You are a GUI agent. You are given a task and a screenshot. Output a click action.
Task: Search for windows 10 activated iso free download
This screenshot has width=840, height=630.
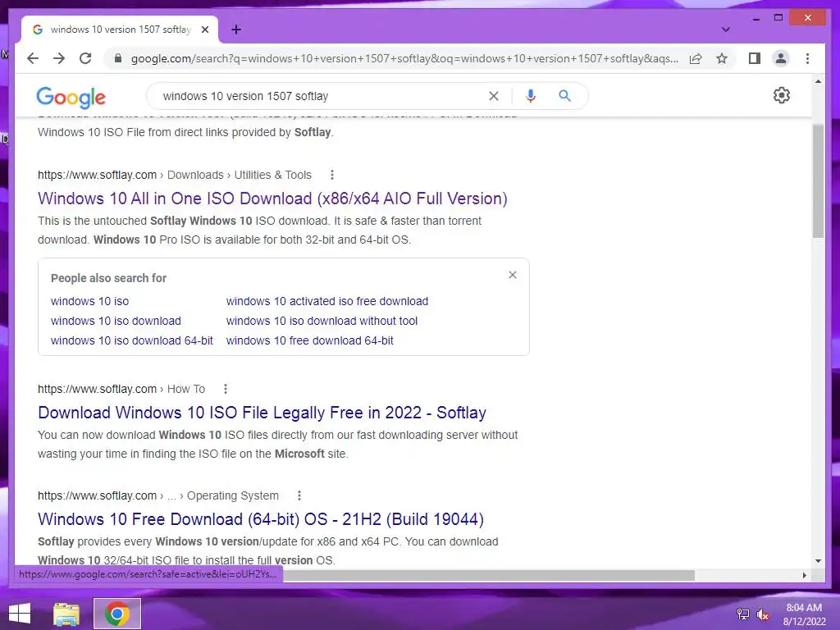327,301
